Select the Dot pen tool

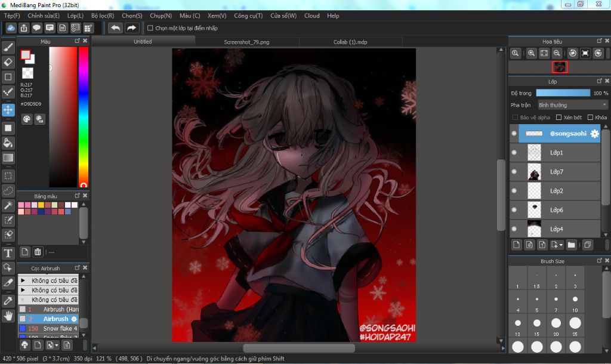point(8,91)
